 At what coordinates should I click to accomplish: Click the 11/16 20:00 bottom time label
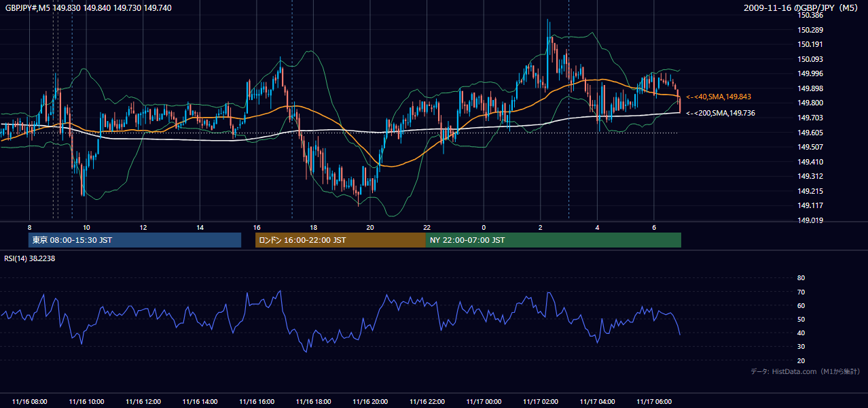pos(370,402)
